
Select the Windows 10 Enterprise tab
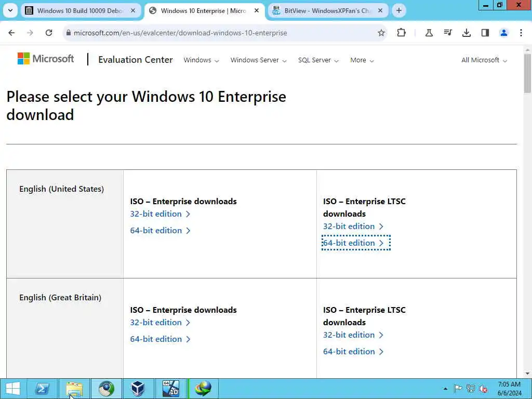204,10
